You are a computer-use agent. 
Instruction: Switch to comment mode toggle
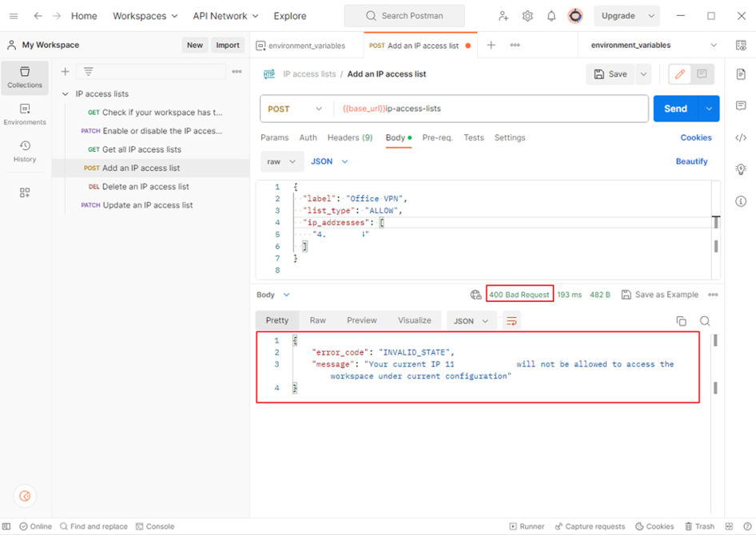(702, 74)
